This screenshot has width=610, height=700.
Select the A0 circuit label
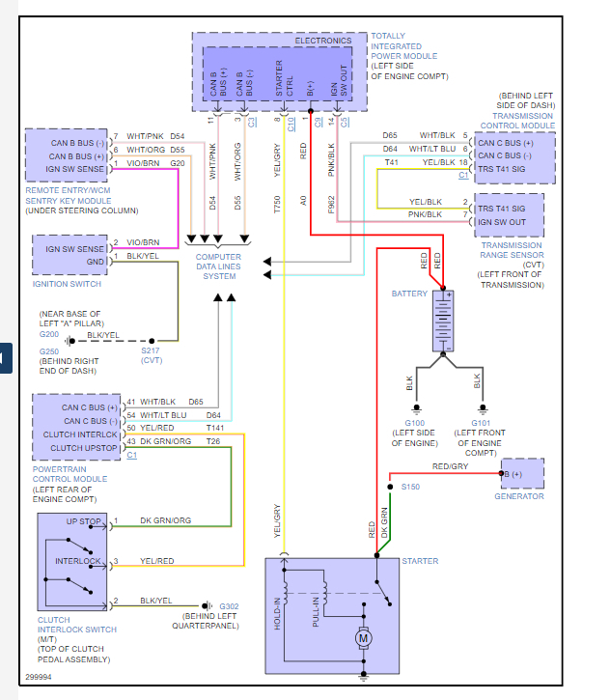click(303, 201)
